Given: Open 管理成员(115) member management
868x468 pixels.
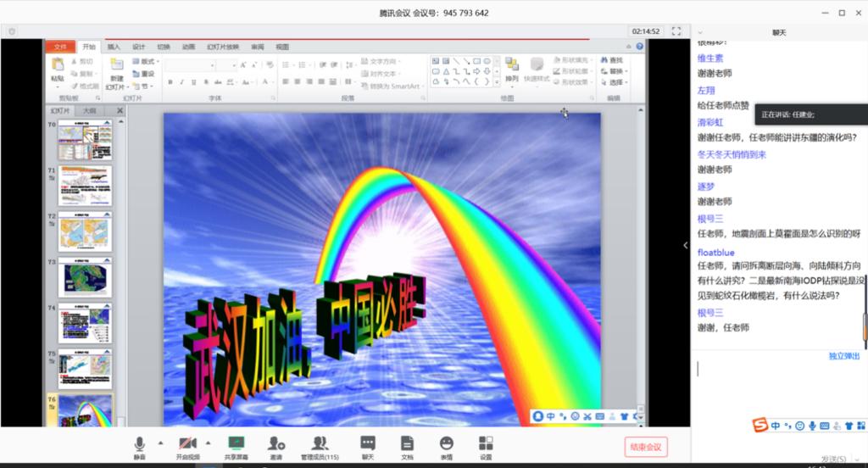Looking at the screenshot, I should (x=320, y=444).
